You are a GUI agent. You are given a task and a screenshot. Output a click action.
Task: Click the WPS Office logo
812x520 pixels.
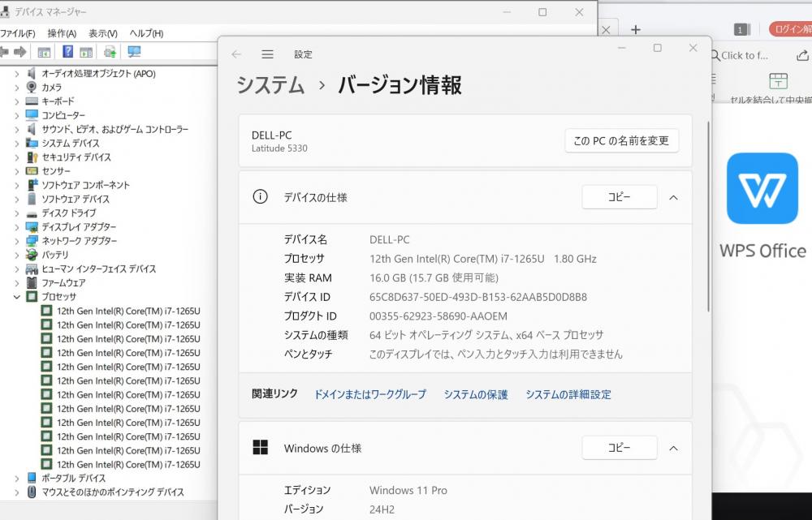762,188
